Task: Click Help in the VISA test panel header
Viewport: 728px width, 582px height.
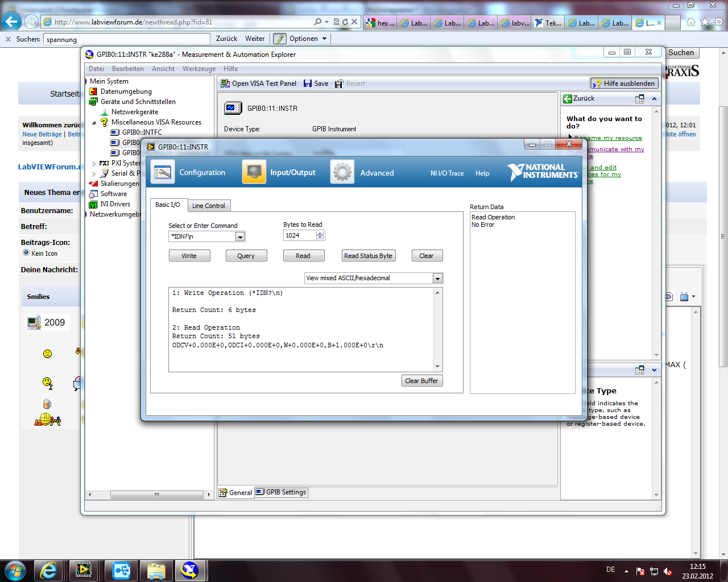Action: coord(482,173)
